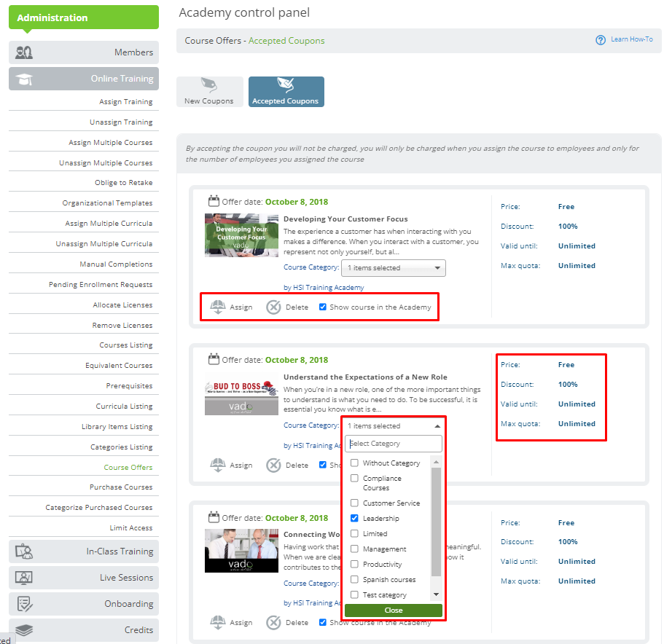Click the category list scroll up arrow

436,462
